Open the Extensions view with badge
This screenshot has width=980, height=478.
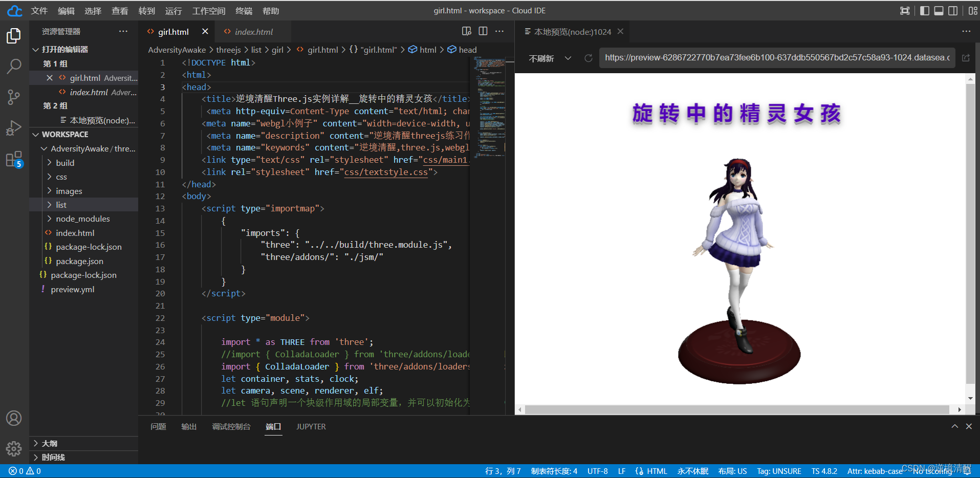point(14,159)
